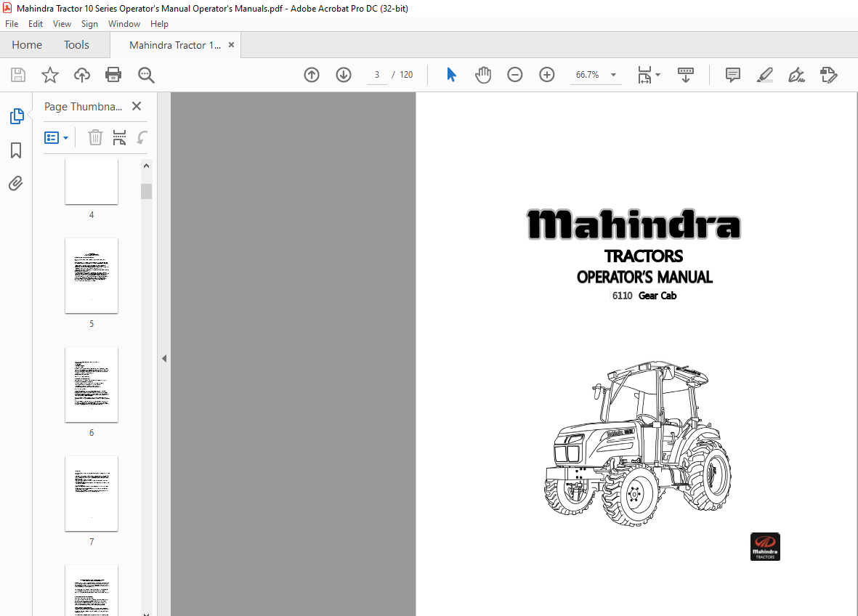The image size is (858, 616).
Task: Choose the Hand pan tool
Action: [482, 75]
